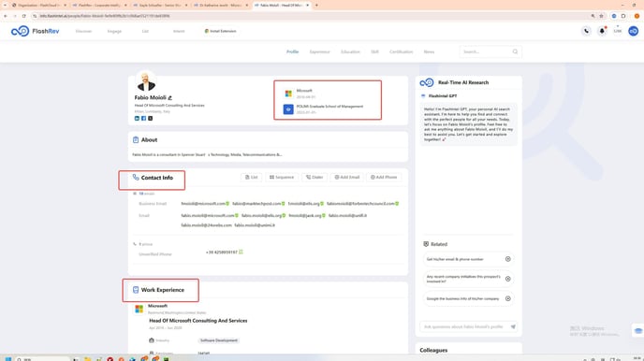644x361 pixels.
Task: Open the Intent menu in top navigation
Action: [179, 31]
